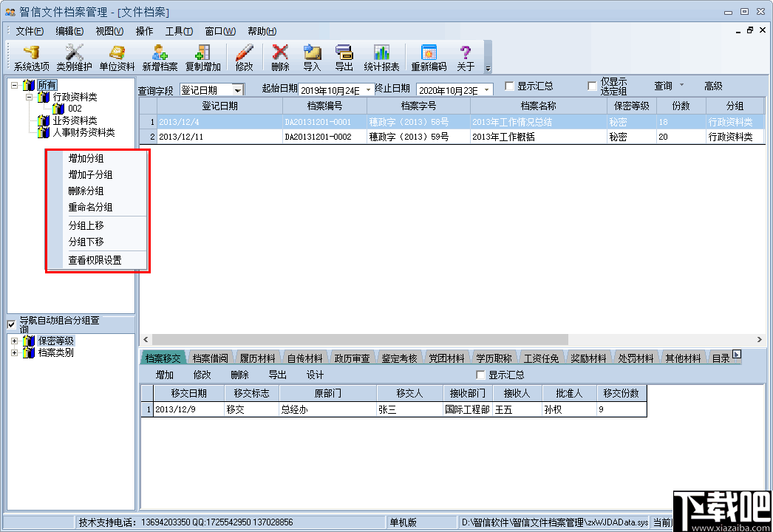The height and width of the screenshot is (532, 773).
Task: Check 仅显示选定组 to filter groups
Action: (590, 85)
